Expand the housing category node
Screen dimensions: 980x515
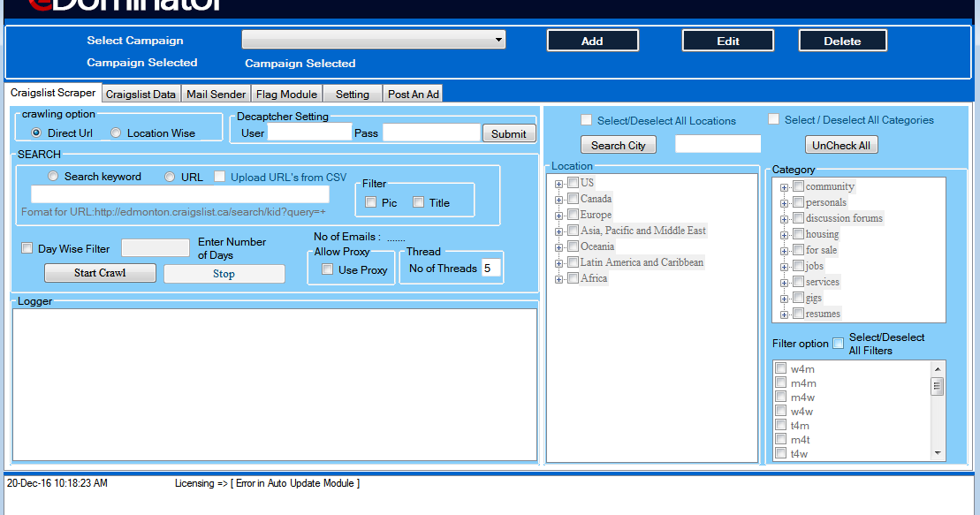[783, 233]
